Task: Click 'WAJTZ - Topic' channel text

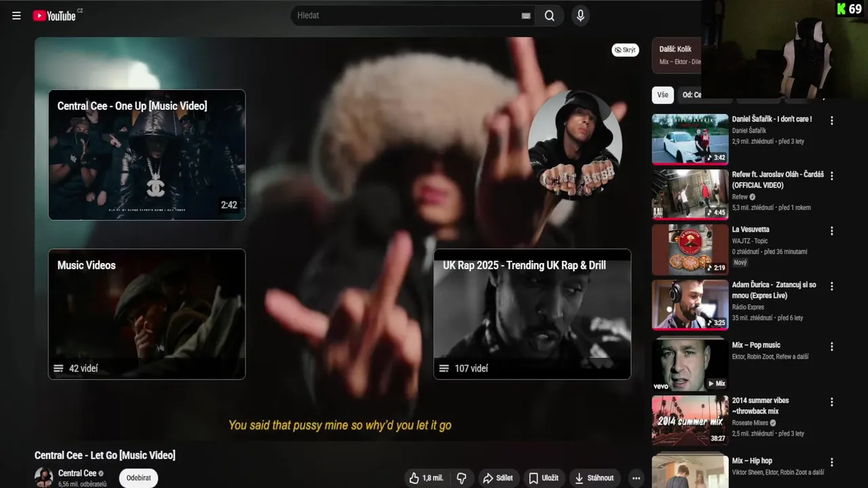Action: pyautogui.click(x=751, y=241)
